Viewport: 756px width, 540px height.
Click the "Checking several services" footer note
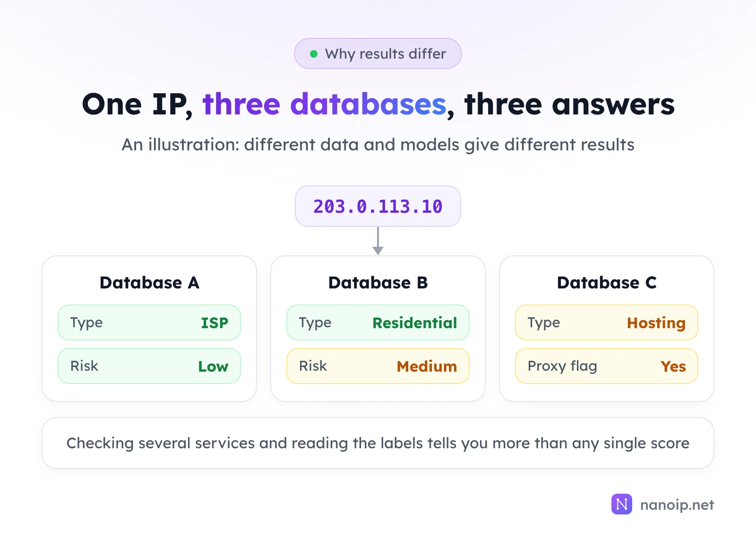(x=378, y=443)
